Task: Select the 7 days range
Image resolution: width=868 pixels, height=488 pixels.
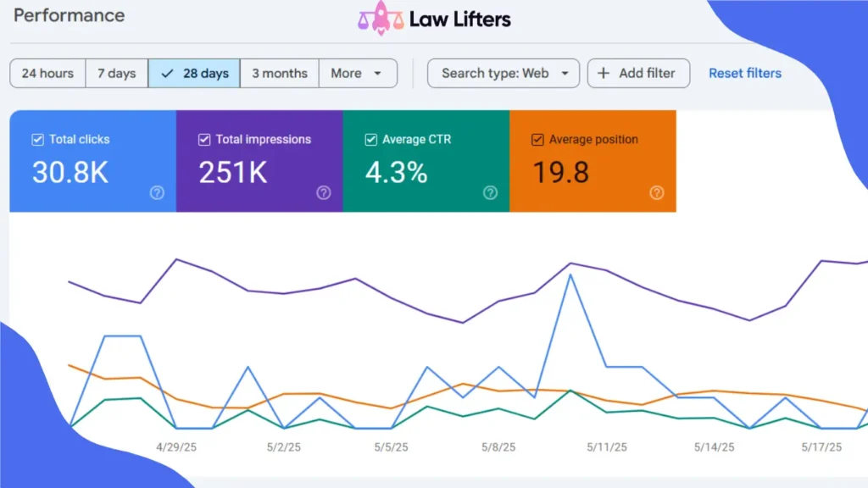Action: click(x=117, y=73)
